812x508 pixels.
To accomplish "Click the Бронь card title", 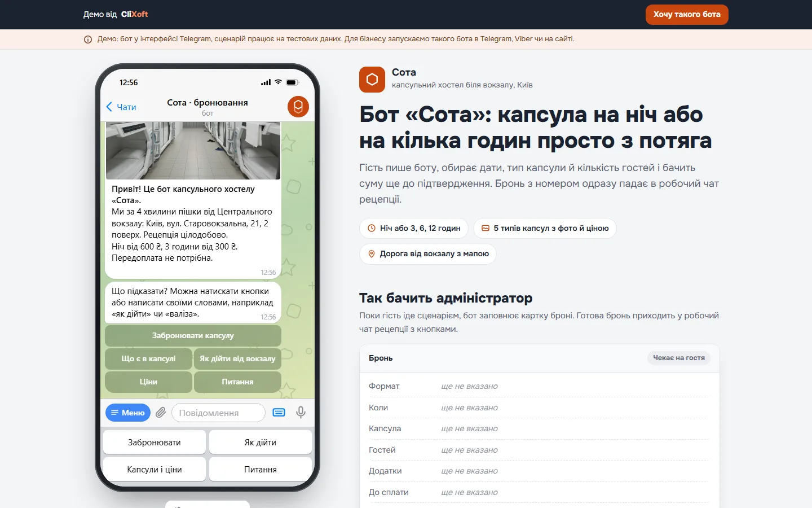I will 381,358.
